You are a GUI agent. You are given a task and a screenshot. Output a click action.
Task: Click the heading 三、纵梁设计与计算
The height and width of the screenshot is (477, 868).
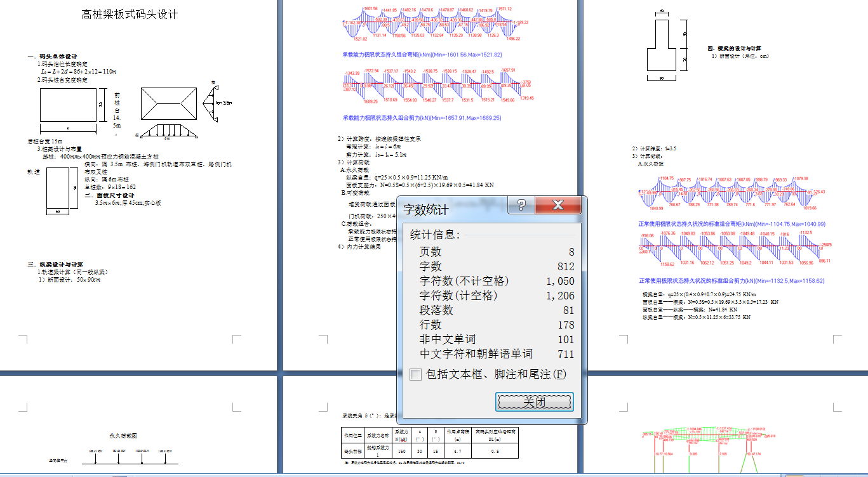(55, 265)
